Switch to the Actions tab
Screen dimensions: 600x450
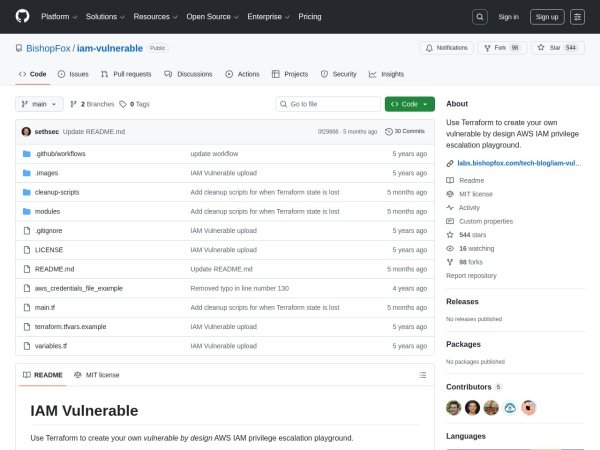242,74
